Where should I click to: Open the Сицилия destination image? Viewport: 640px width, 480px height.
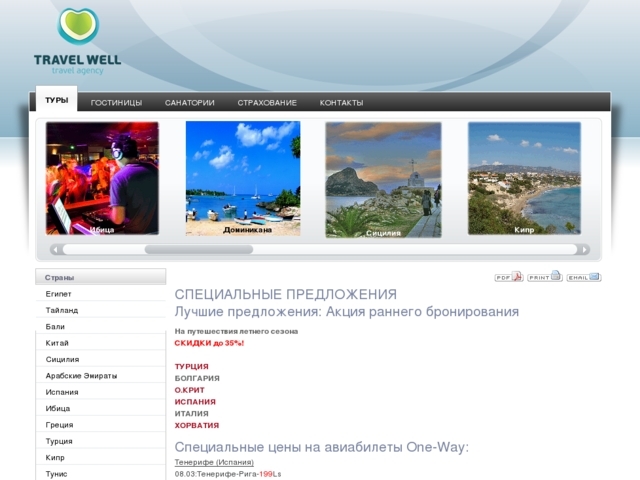[383, 178]
